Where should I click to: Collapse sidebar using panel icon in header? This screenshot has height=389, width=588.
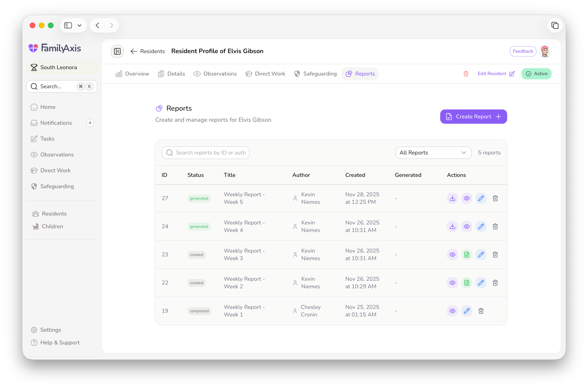pos(117,51)
